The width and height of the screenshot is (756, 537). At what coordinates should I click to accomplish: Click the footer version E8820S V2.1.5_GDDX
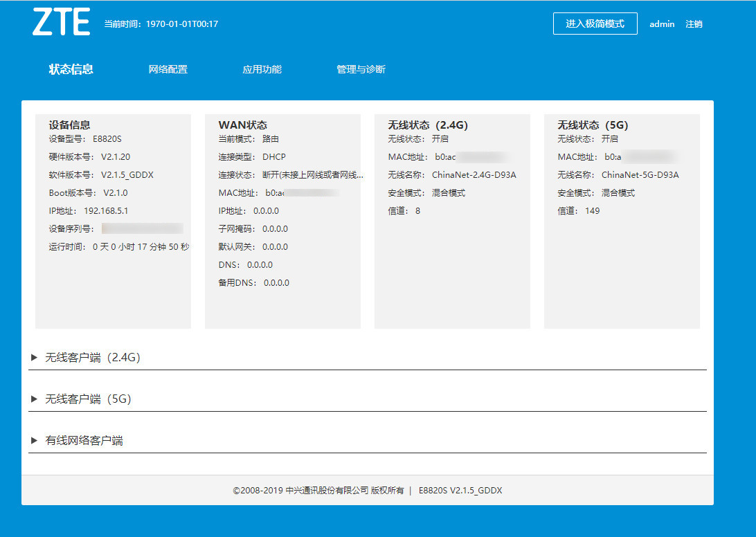point(460,490)
